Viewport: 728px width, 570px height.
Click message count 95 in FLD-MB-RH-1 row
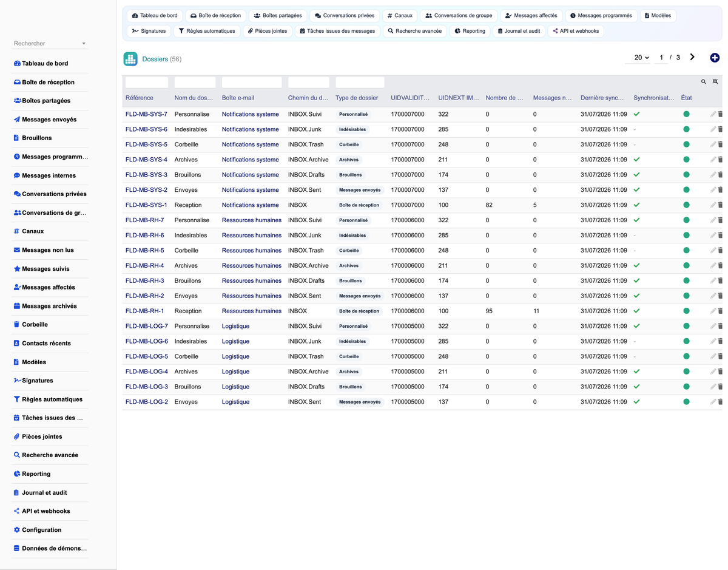coord(489,311)
